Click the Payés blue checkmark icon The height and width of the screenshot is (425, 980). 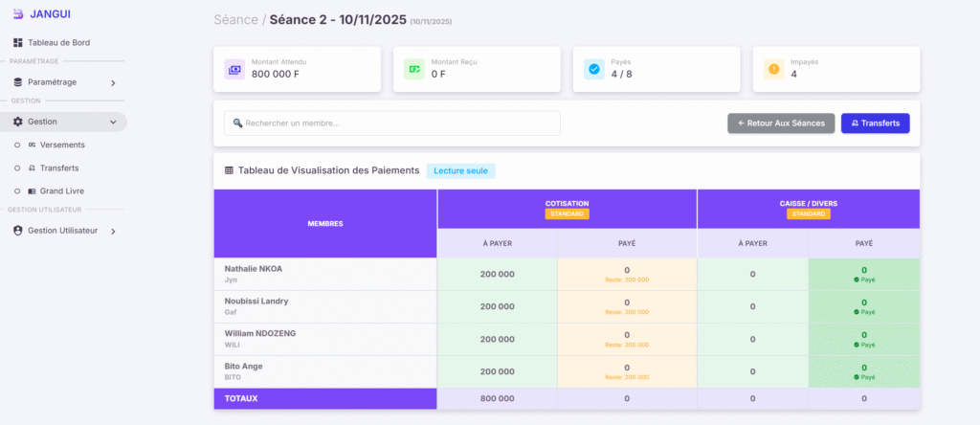click(x=594, y=69)
